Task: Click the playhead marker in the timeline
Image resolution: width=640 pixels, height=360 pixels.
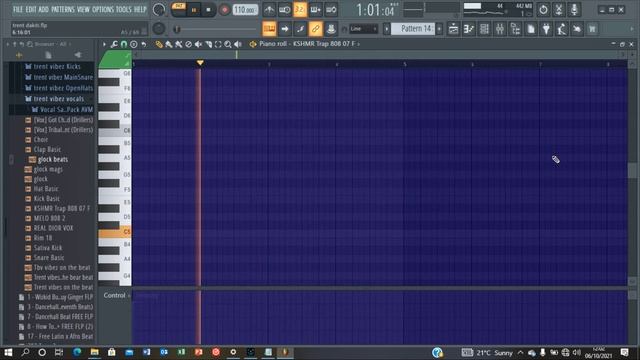Action: coord(200,63)
